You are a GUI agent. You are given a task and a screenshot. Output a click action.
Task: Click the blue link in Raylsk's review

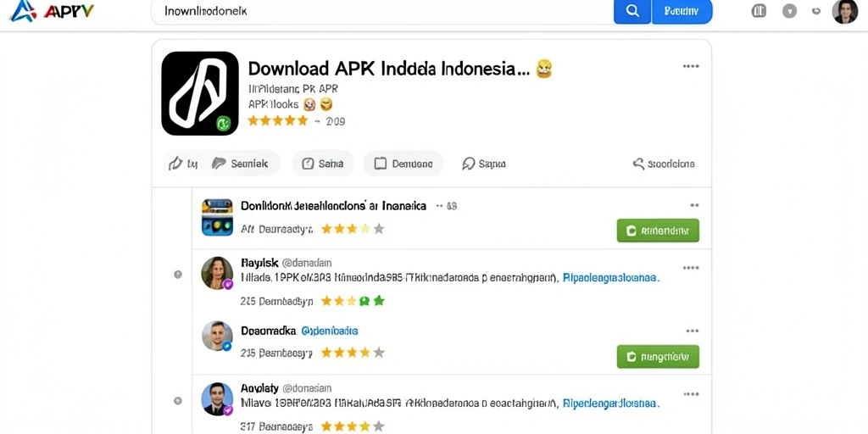coord(611,278)
